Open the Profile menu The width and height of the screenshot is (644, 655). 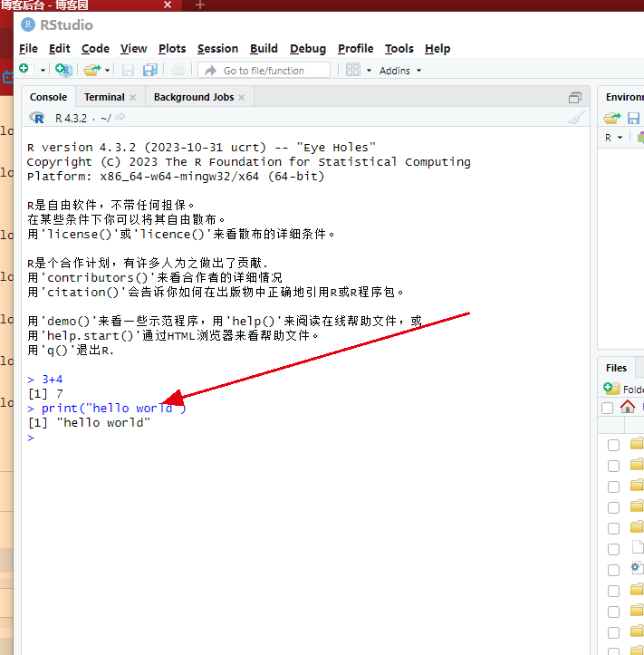pyautogui.click(x=355, y=48)
